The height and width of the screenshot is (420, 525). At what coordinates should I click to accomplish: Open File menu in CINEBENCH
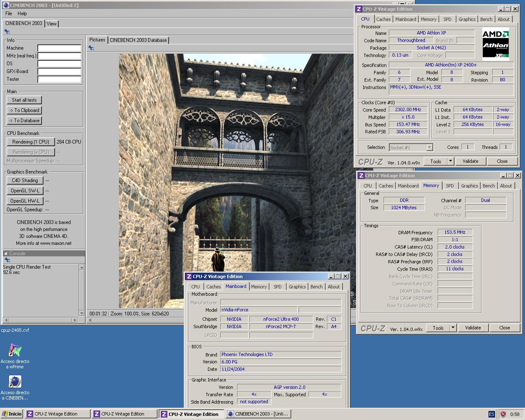[x=9, y=14]
